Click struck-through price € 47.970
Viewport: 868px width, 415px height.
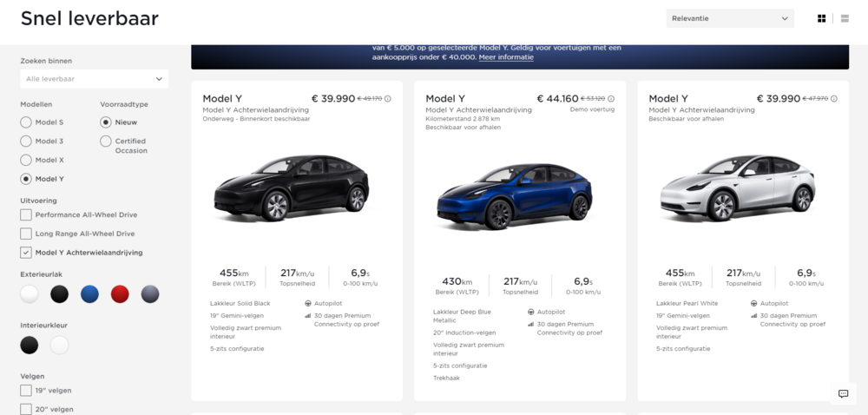(815, 99)
